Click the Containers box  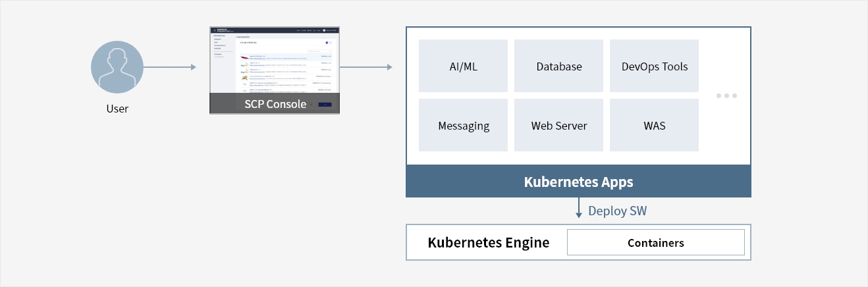pyautogui.click(x=655, y=242)
